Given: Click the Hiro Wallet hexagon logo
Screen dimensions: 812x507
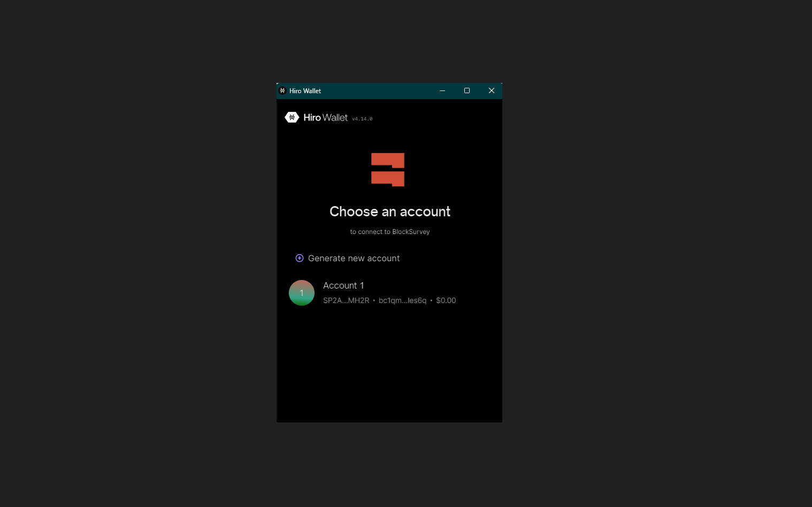Looking at the screenshot, I should [x=292, y=117].
